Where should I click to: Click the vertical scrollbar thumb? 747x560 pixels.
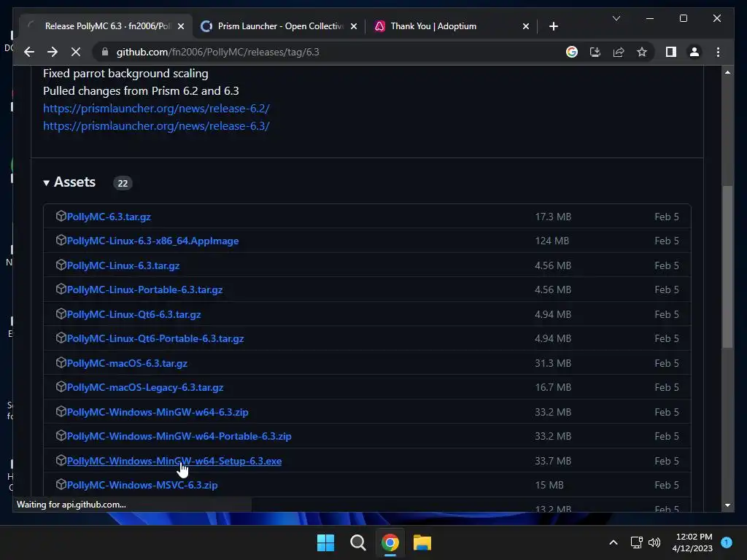727,267
